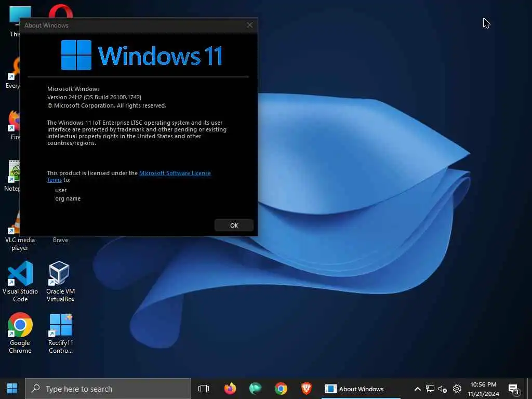532x399 pixels.
Task: Select Google Chrome desktop icon
Action: tap(20, 333)
